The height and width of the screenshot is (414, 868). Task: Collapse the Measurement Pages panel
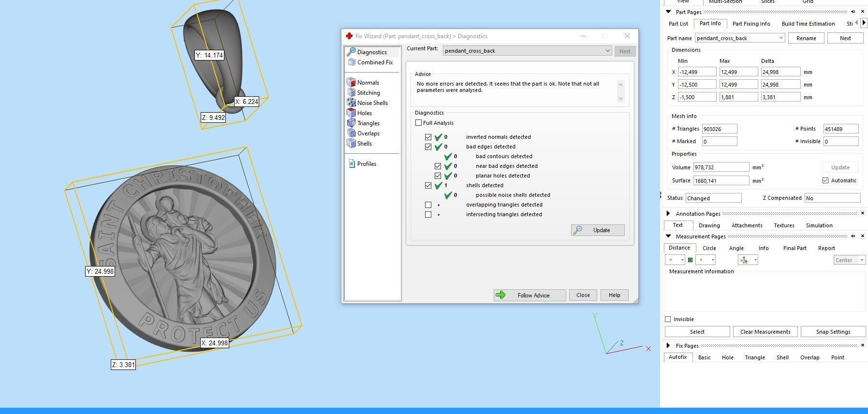pyautogui.click(x=668, y=236)
